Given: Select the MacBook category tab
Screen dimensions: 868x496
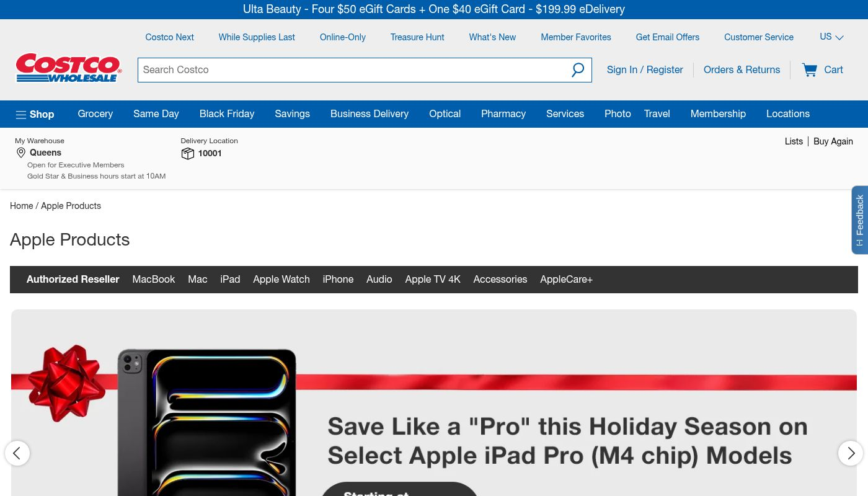Looking at the screenshot, I should coord(153,280).
